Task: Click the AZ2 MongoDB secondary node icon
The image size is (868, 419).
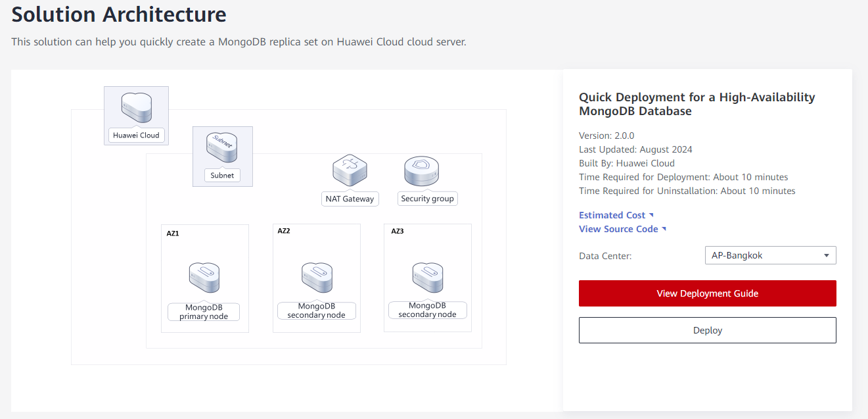Action: [316, 278]
